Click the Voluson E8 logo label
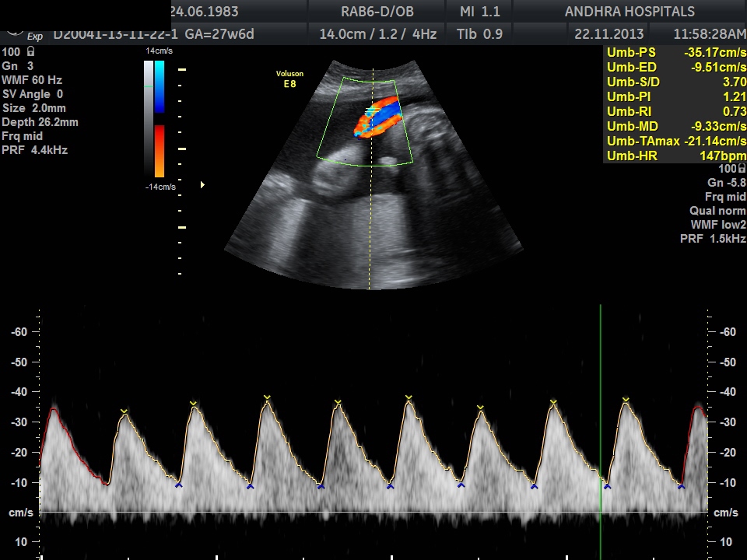Screen dimensions: 747x560 coord(289,79)
